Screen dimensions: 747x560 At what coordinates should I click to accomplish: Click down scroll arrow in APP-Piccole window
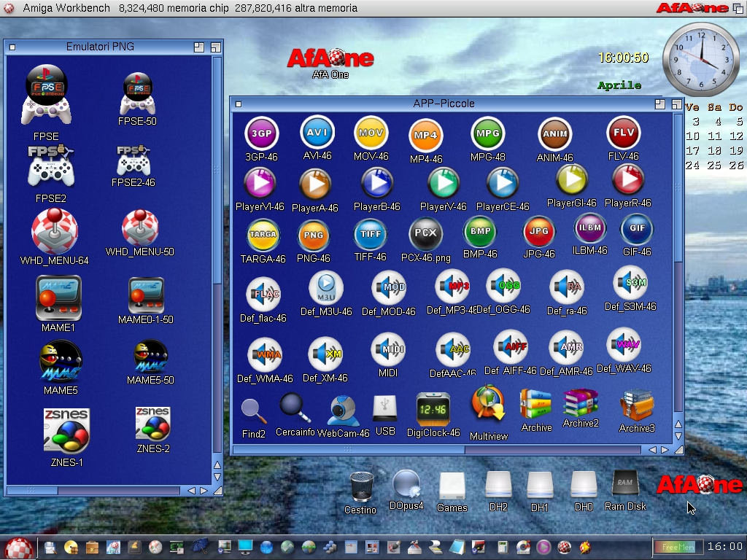[678, 437]
